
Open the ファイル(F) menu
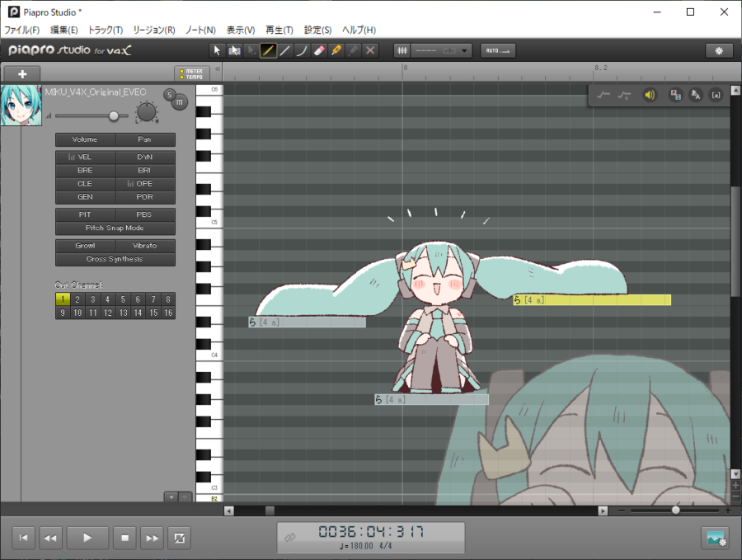point(21,30)
